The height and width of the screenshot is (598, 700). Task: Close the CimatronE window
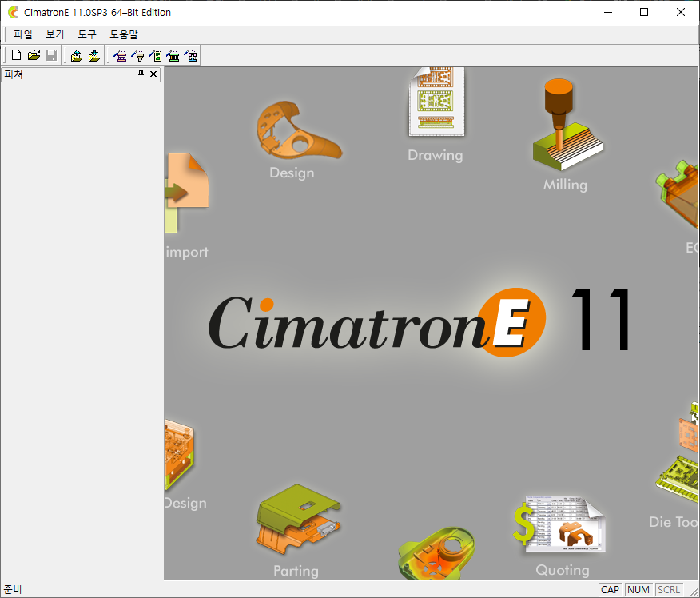click(x=680, y=12)
